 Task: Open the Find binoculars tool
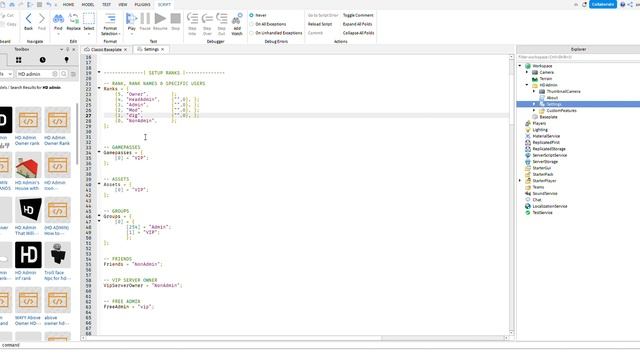(58, 19)
